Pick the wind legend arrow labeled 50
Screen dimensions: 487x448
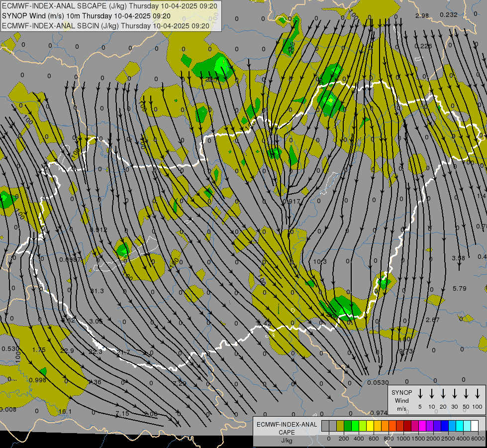pyautogui.click(x=466, y=394)
